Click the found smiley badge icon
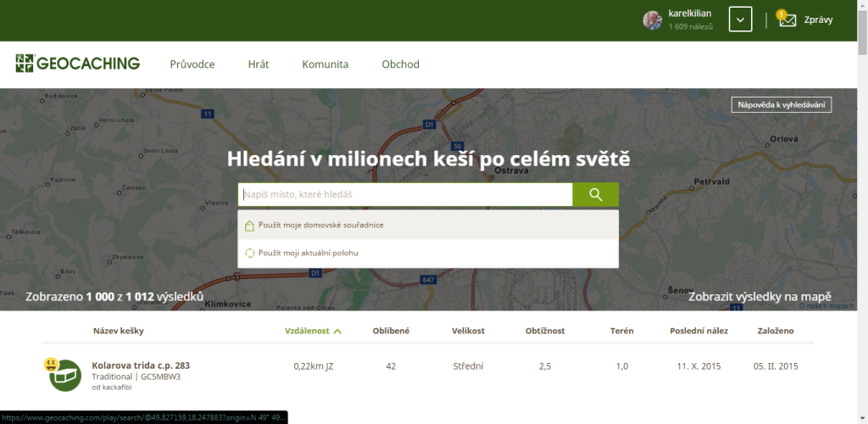This screenshot has width=868, height=424. point(52,365)
